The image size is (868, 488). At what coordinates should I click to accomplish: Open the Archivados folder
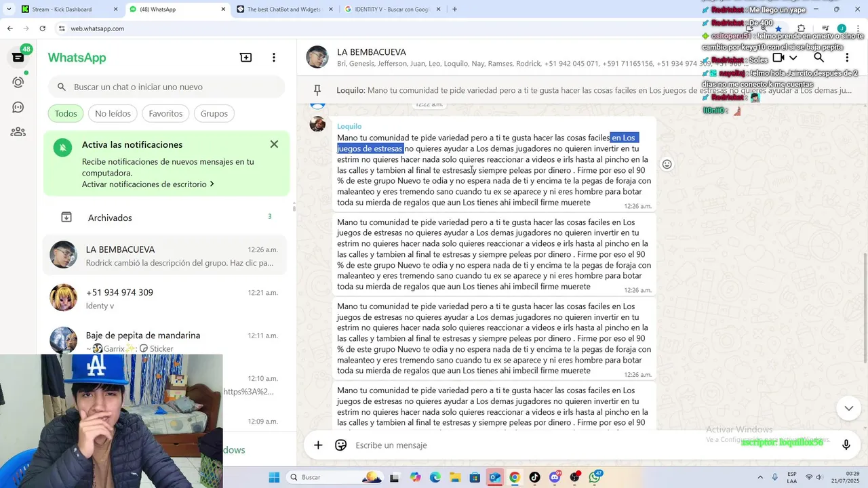pos(165,218)
